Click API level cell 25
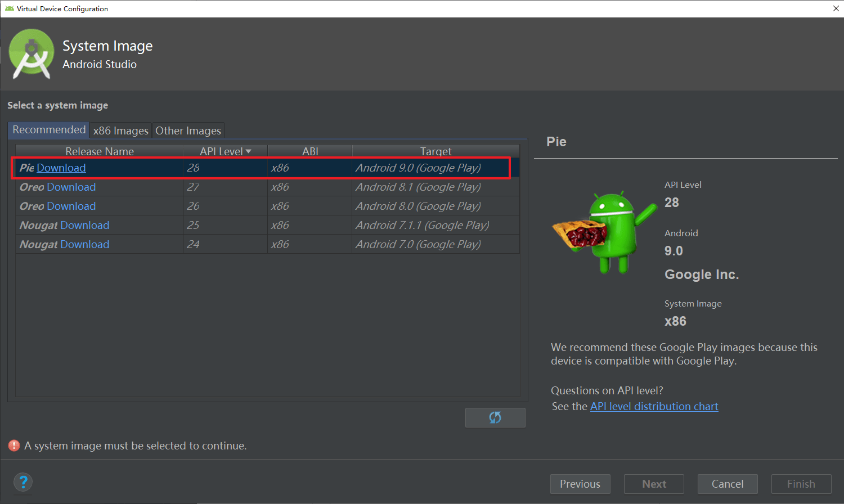 226,225
